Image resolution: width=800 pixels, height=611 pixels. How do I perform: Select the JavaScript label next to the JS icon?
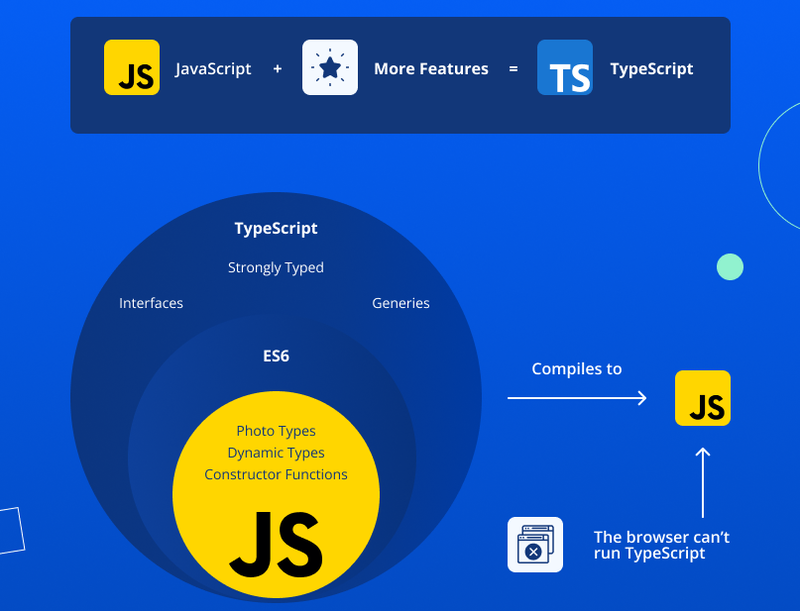click(213, 68)
